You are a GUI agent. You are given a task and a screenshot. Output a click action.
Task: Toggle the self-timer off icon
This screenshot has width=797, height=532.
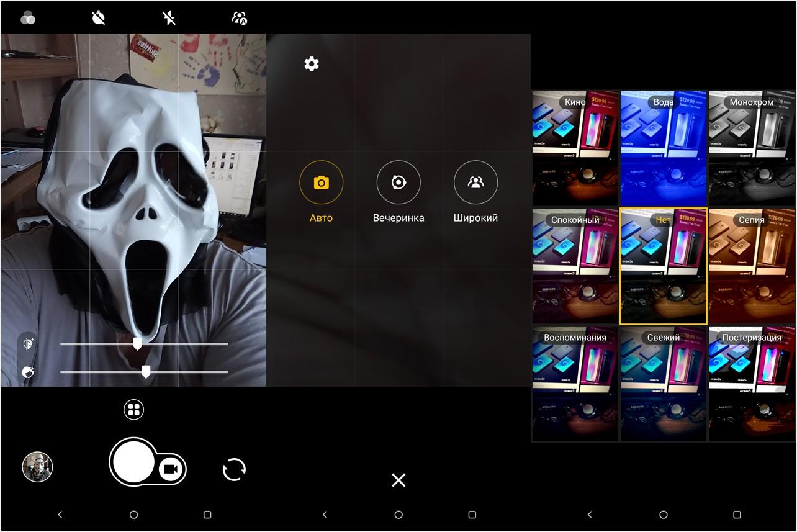pos(99,18)
